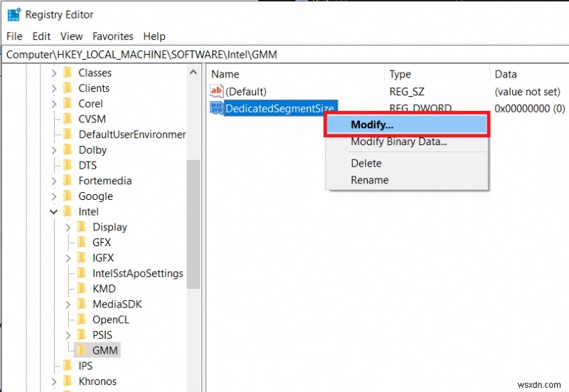This screenshot has width=569, height=392.
Task: Select the (Default) value name
Action: [246, 92]
